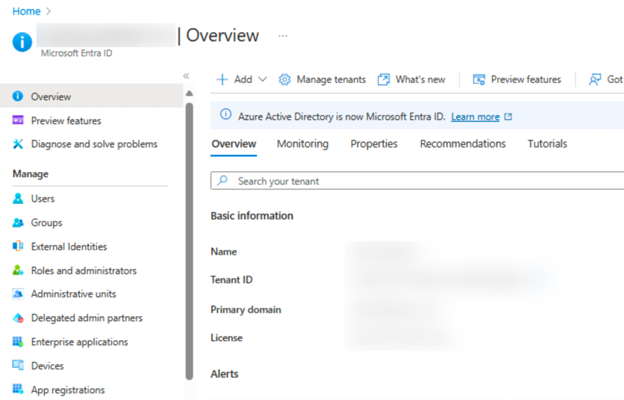Screen dimensions: 624x400
Task: Click the sidebar vertical scrollbar thumb
Action: [189, 241]
